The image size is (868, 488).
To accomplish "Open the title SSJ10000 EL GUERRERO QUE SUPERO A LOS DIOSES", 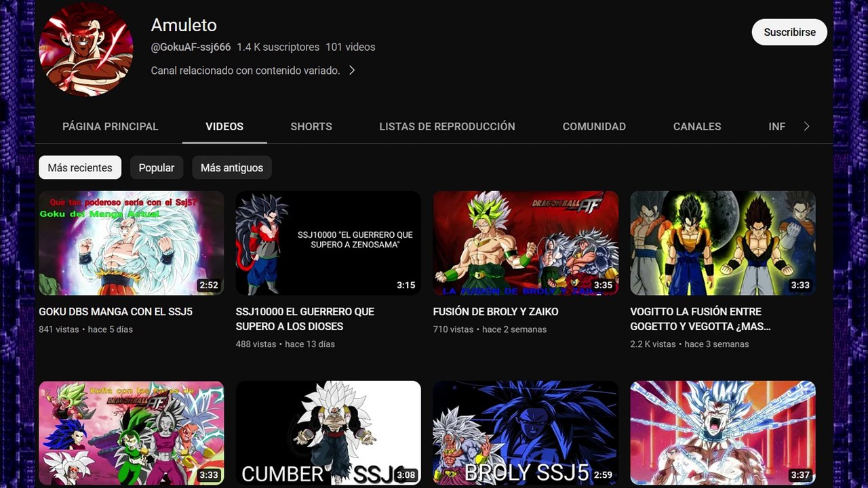I will [305, 319].
